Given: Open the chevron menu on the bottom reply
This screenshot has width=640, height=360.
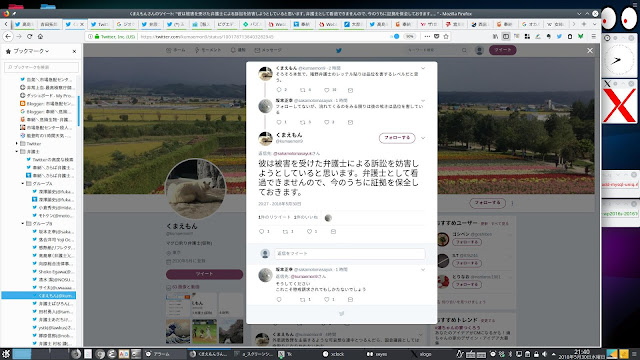Looking at the screenshot, I should coord(423,270).
